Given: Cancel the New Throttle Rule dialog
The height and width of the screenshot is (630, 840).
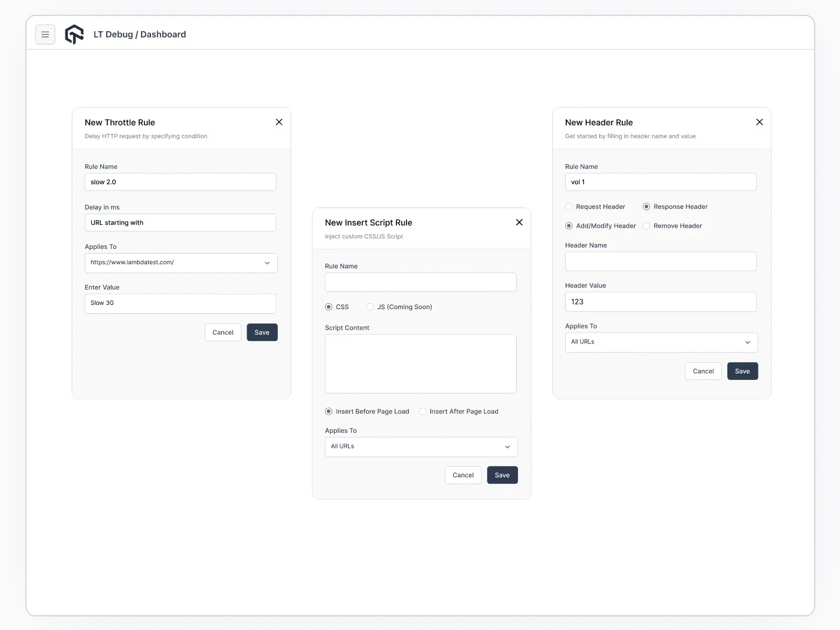Looking at the screenshot, I should pos(223,332).
